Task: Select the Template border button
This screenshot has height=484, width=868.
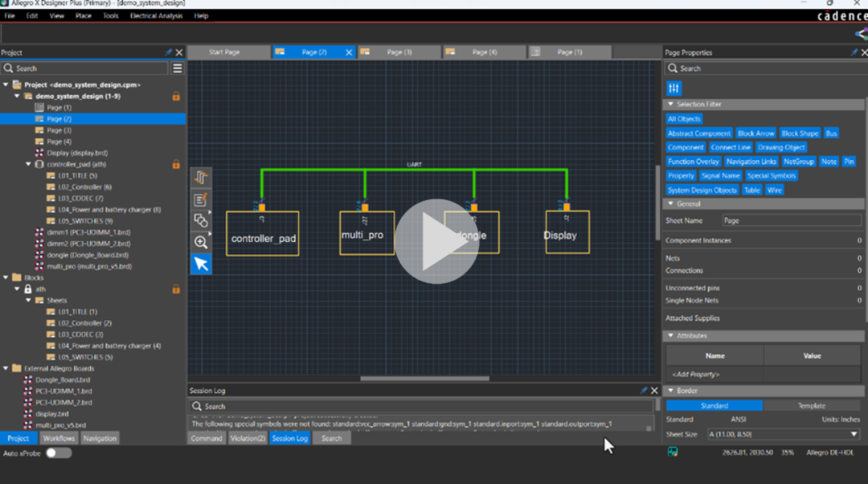Action: tap(811, 406)
